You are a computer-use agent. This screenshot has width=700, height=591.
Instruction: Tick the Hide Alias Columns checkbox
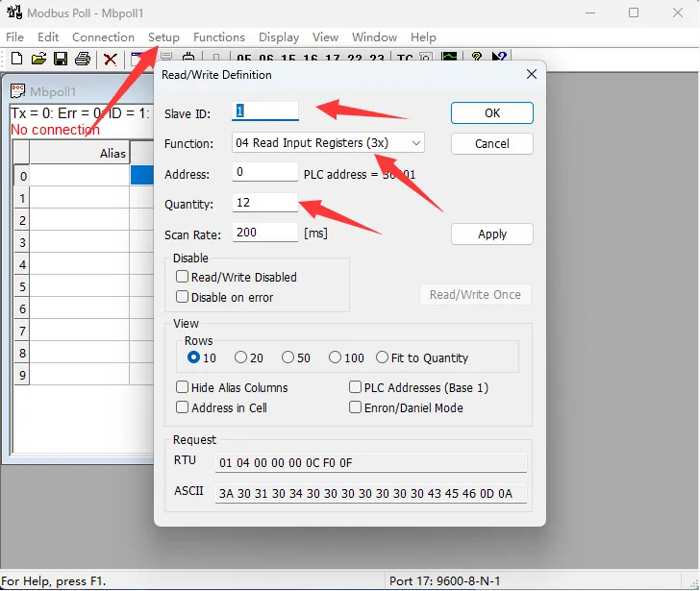[x=182, y=387]
